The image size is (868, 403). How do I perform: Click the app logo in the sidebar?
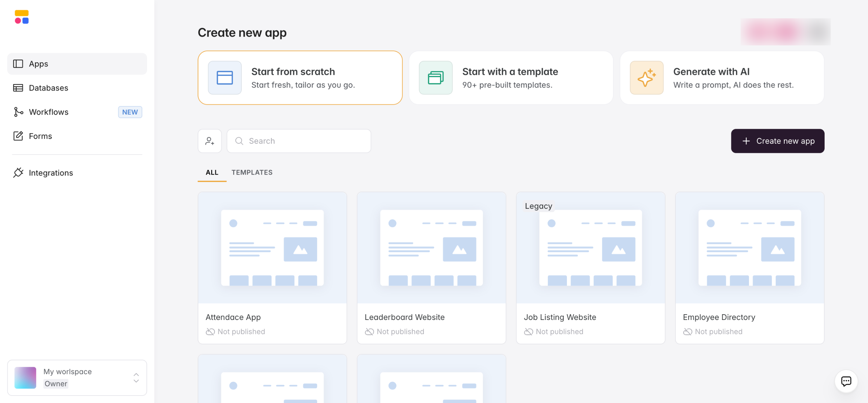click(22, 17)
